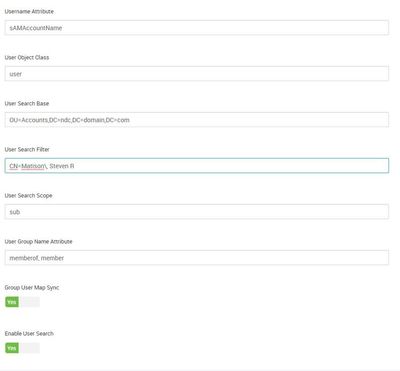
Task: Click the Username Attribute label
Action: click(x=29, y=11)
